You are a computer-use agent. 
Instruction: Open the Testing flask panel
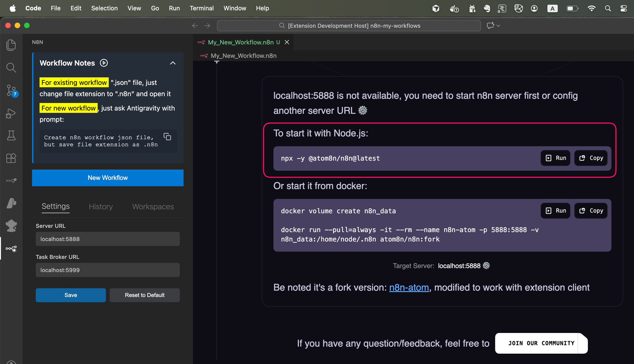click(11, 135)
